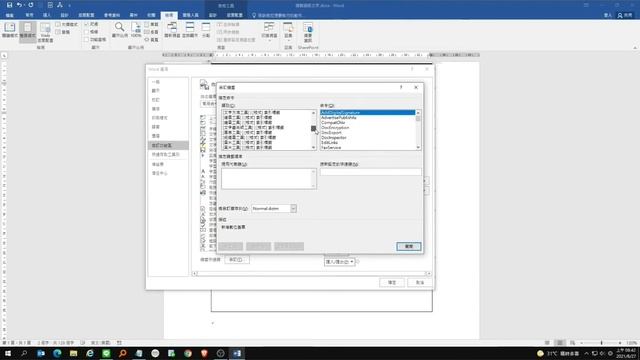Click Word icon in taskbar

pyautogui.click(x=237, y=353)
